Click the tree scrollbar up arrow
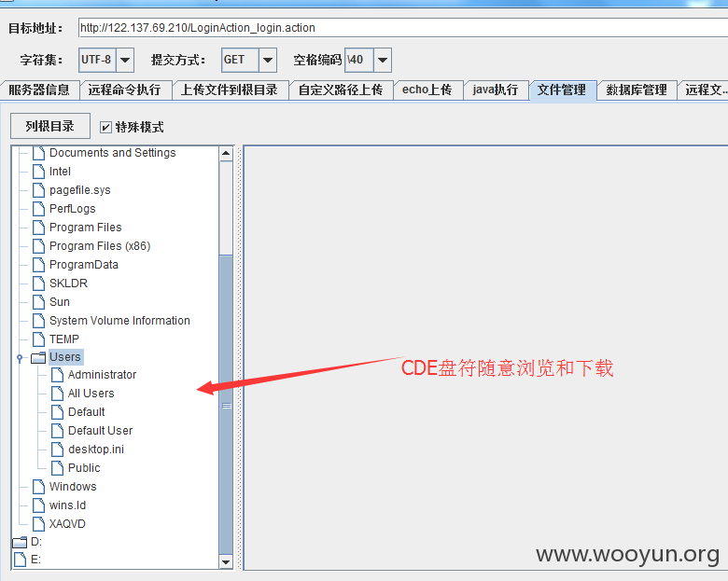This screenshot has width=728, height=581. tap(226, 153)
